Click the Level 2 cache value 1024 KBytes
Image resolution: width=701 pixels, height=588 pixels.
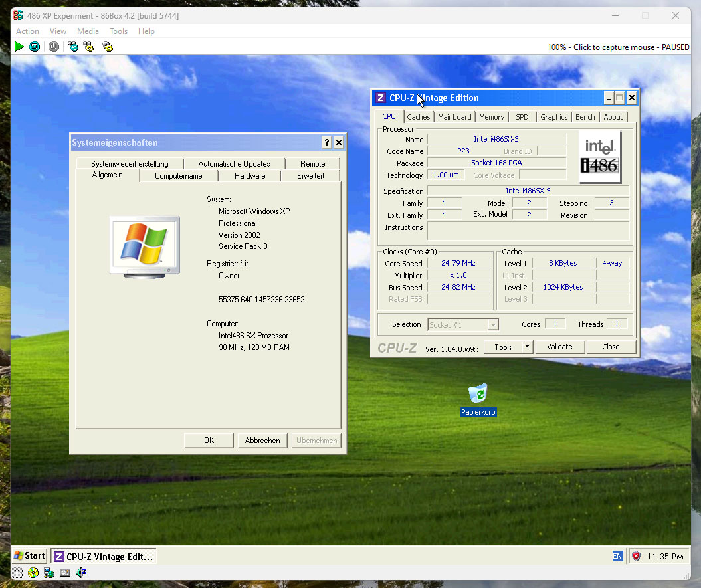click(x=563, y=287)
